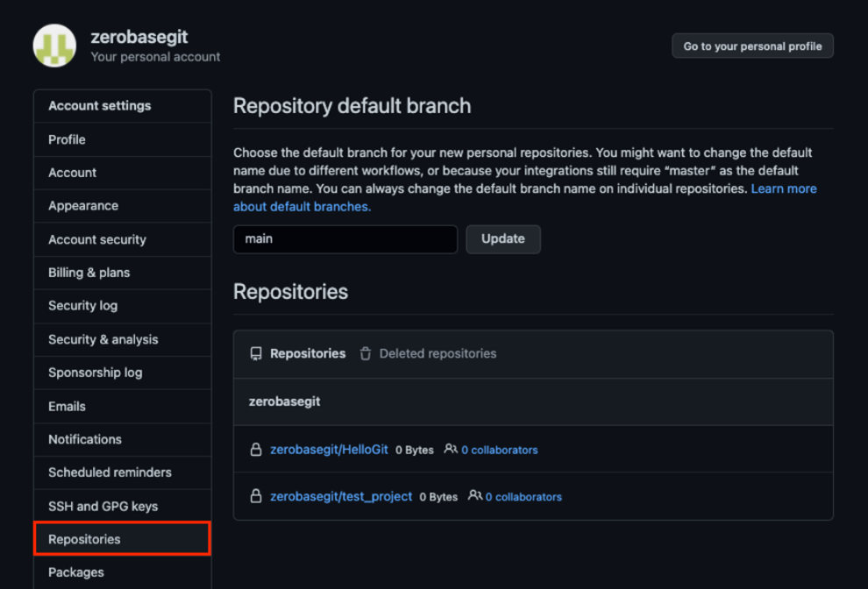Click Your personal account subtitle text

(x=155, y=57)
